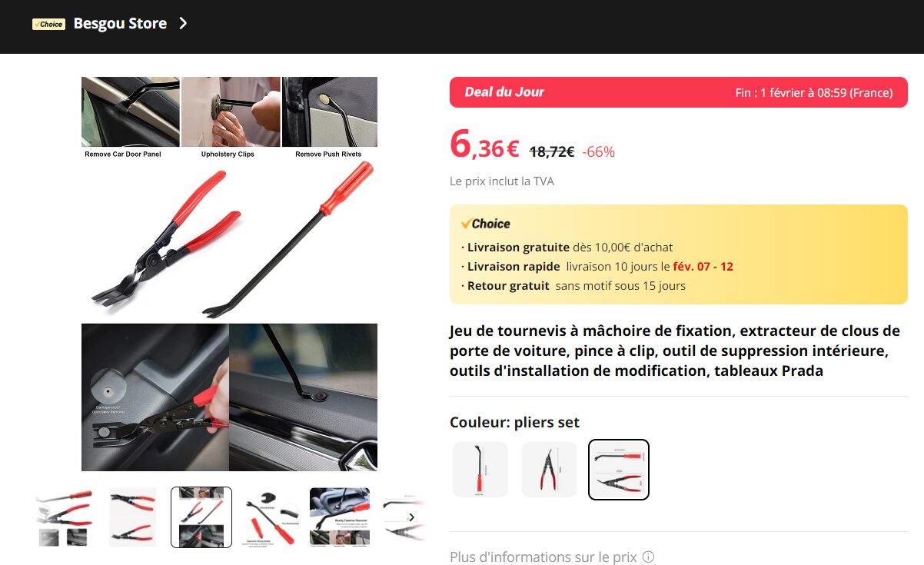Open the Besgou Store link
This screenshot has height=565, width=924.
[120, 23]
